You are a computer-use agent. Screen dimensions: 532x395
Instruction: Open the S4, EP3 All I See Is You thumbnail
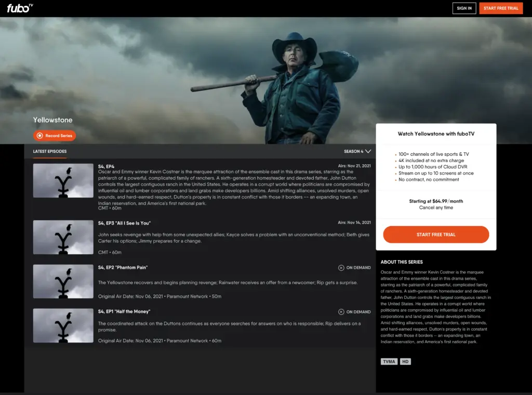63,237
